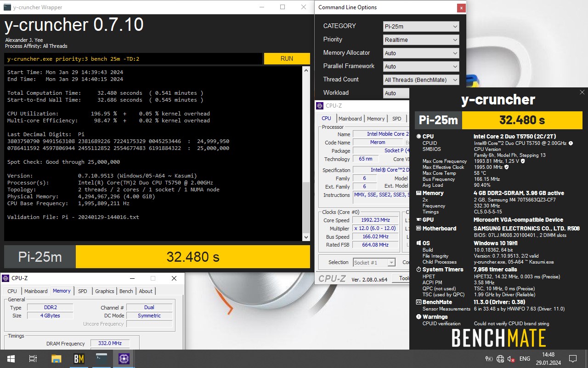This screenshot has width=588, height=368.
Task: Open About tab in bottom CPU-Z window
Action: (x=146, y=291)
